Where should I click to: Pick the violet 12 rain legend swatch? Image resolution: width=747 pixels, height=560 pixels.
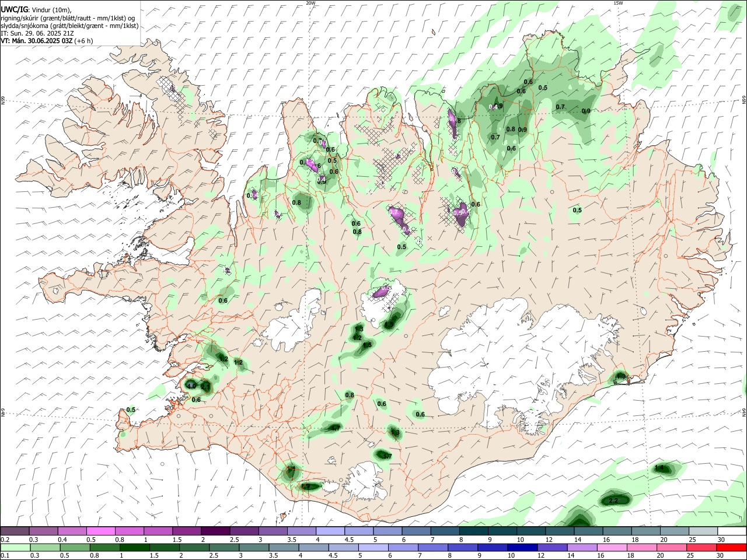coord(552,548)
